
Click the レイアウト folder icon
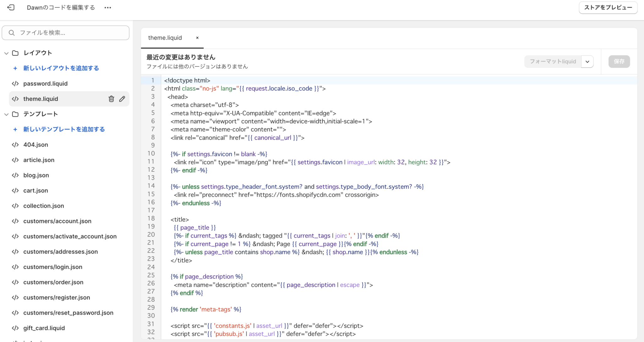(x=15, y=53)
